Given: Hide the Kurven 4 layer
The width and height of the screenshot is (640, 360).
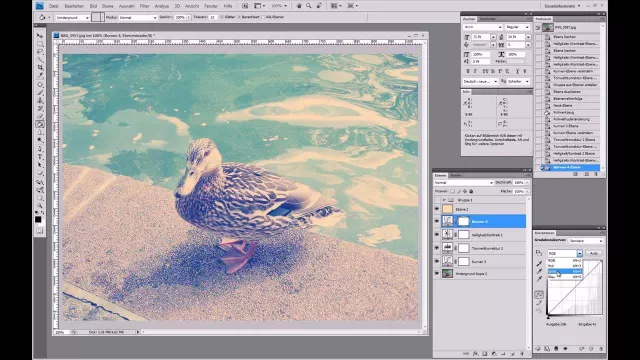Looking at the screenshot, I should point(437,222).
